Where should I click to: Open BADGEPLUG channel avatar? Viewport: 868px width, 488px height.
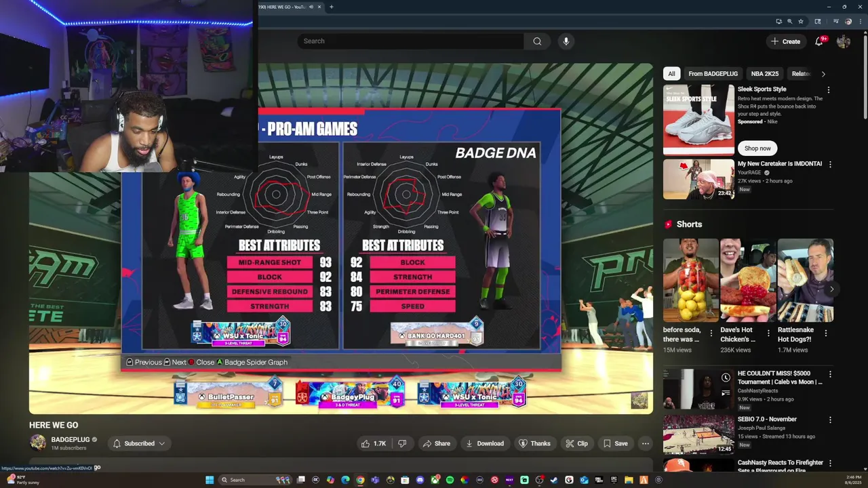coord(38,443)
